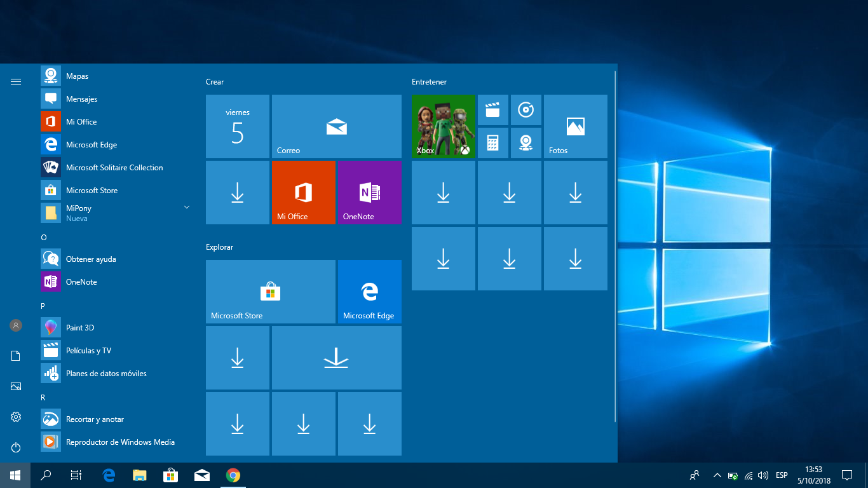The width and height of the screenshot is (868, 488).
Task: Open the Microsoft Store tile
Action: coord(271,292)
